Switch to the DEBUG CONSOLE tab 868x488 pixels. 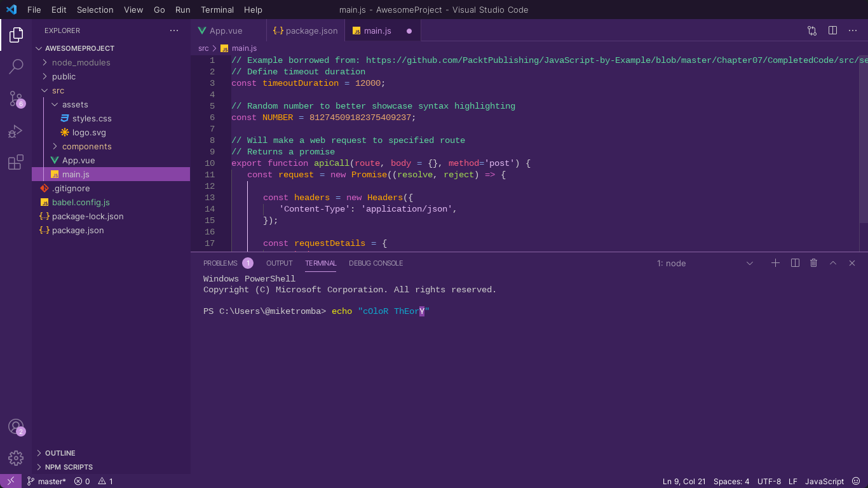(x=376, y=263)
